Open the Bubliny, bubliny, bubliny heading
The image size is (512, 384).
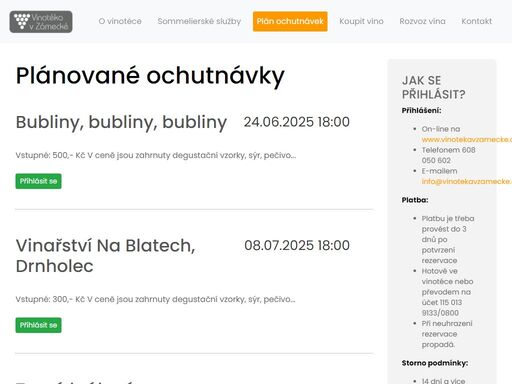point(121,122)
